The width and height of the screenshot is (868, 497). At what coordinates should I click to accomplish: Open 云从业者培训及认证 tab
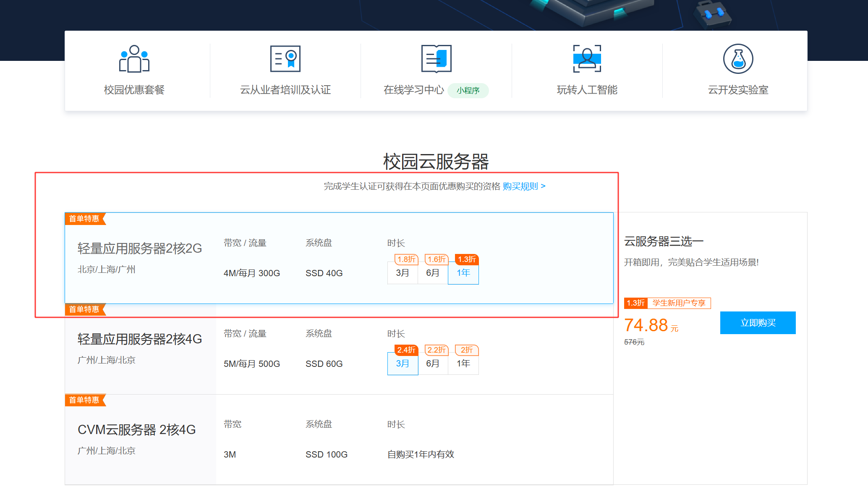(x=285, y=90)
